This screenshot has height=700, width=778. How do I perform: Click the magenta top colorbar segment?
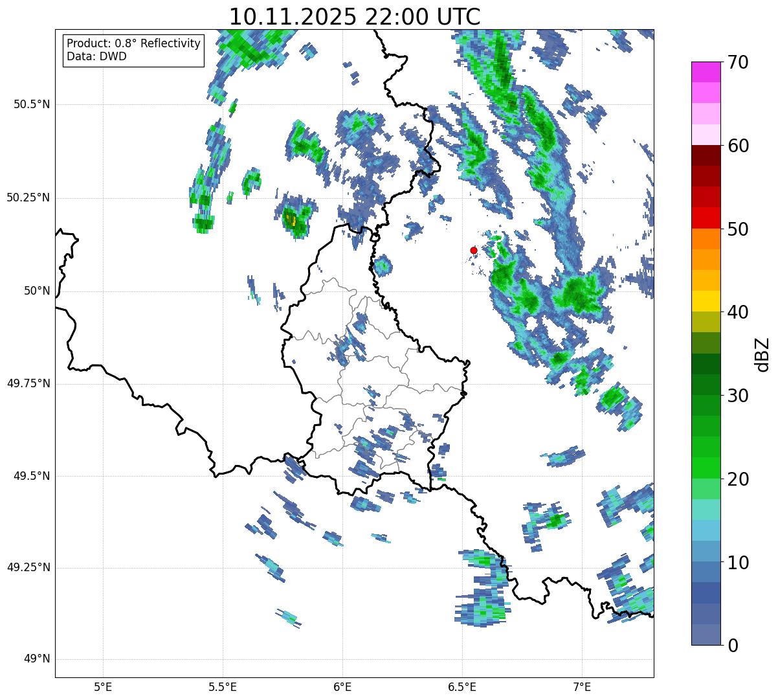coord(706,72)
